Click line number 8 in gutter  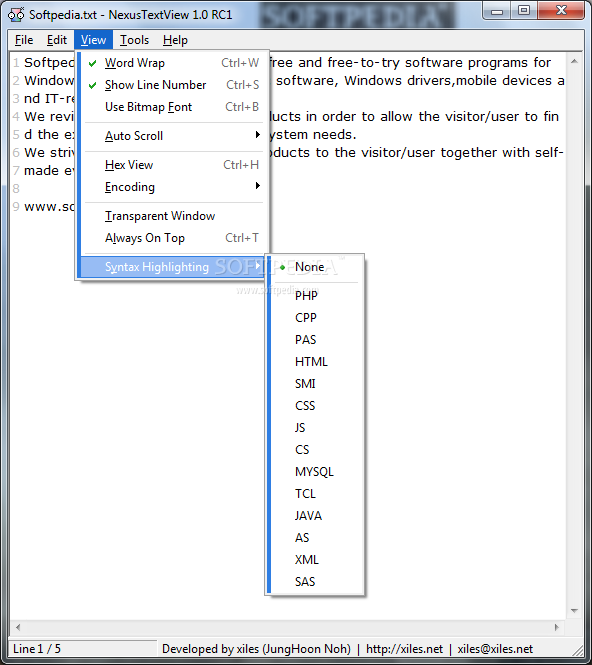click(x=16, y=189)
